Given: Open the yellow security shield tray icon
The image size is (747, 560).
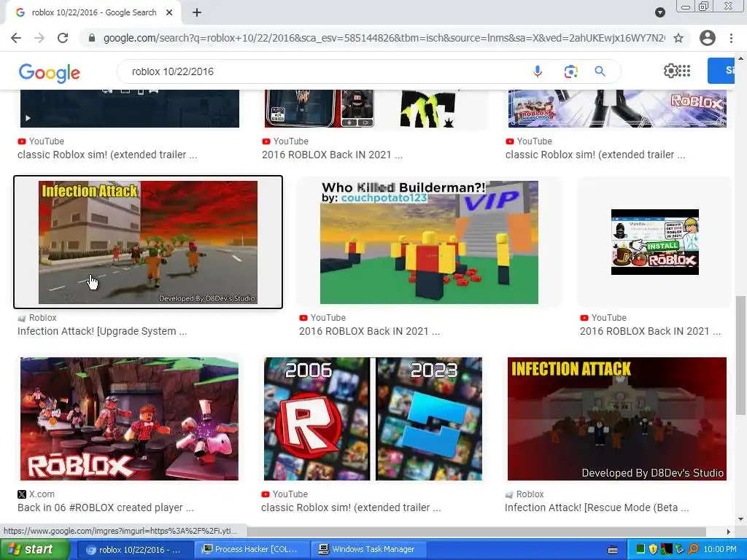Looking at the screenshot, I should [x=653, y=550].
